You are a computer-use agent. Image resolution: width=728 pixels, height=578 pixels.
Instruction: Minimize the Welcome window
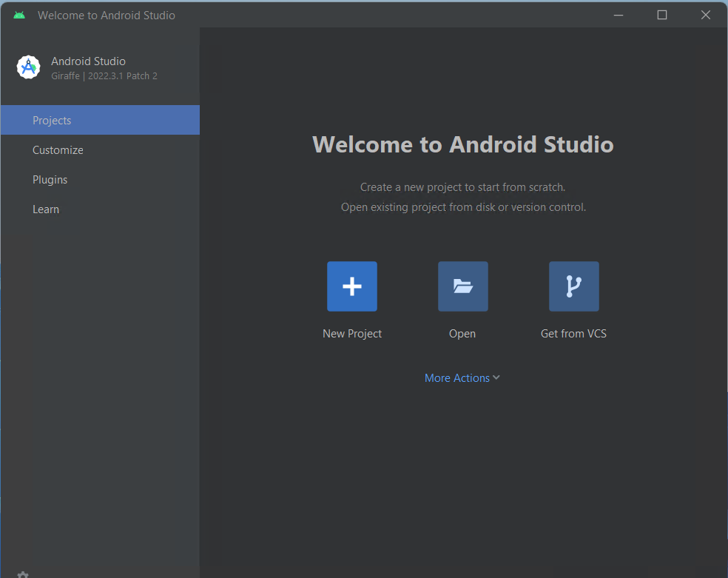pyautogui.click(x=619, y=16)
